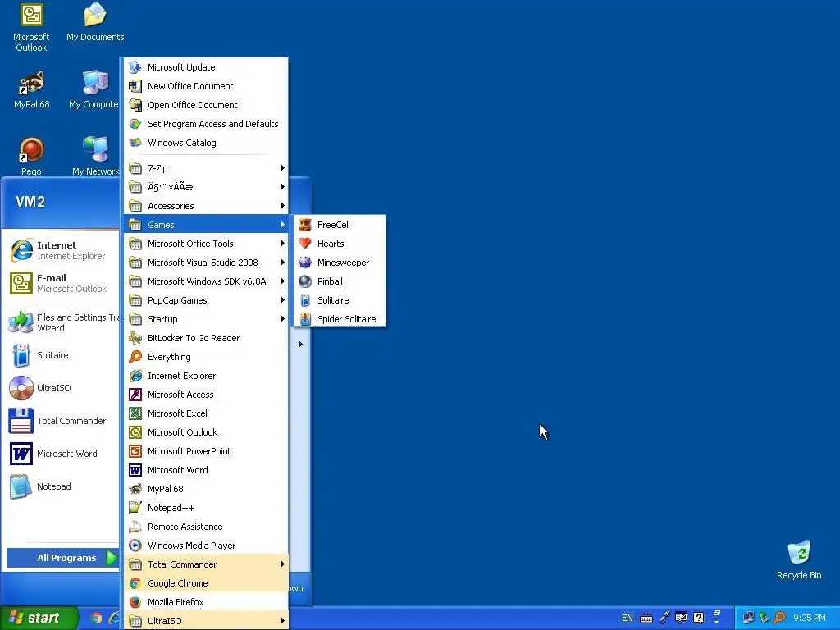Click the Start button
Image resolution: width=840 pixels, height=630 pixels.
(x=39, y=618)
